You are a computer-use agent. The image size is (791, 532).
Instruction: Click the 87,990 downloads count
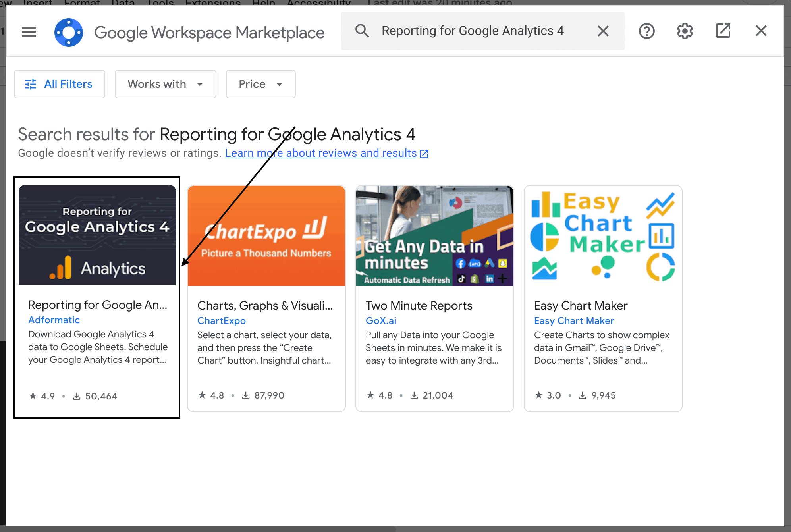click(263, 395)
